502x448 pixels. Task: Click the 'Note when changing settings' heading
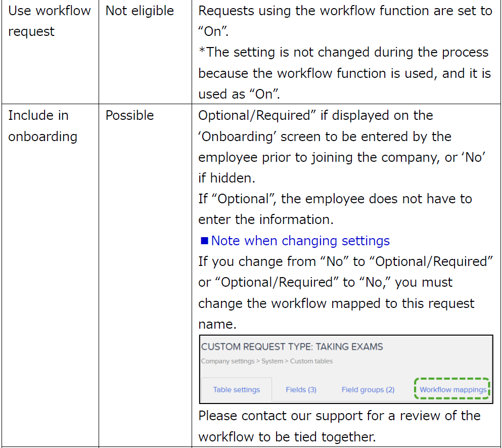(x=300, y=241)
